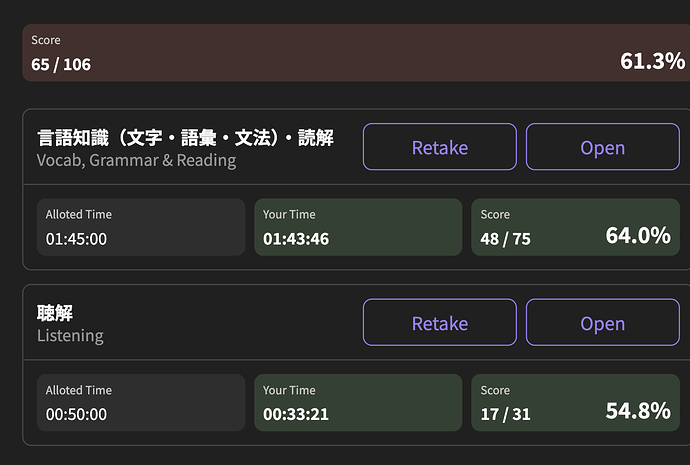Select the 65 / 106 total score text
The height and width of the screenshot is (465, 690).
61,64
